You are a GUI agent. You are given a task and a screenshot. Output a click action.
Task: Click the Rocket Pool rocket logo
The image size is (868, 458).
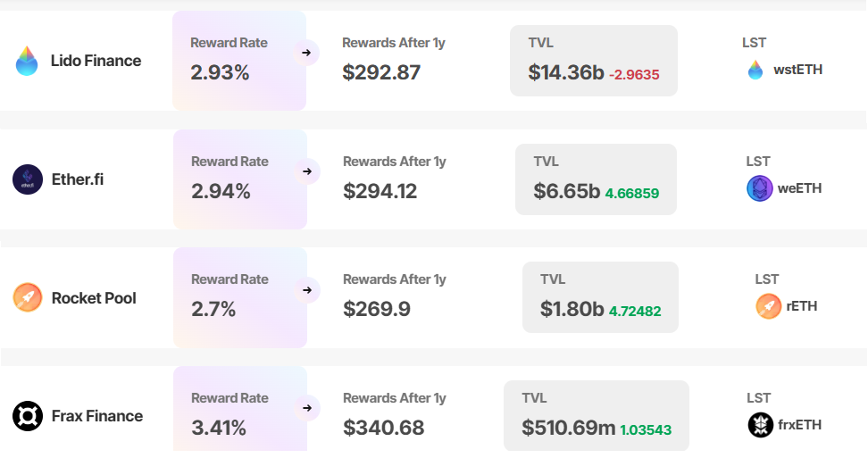(x=28, y=297)
